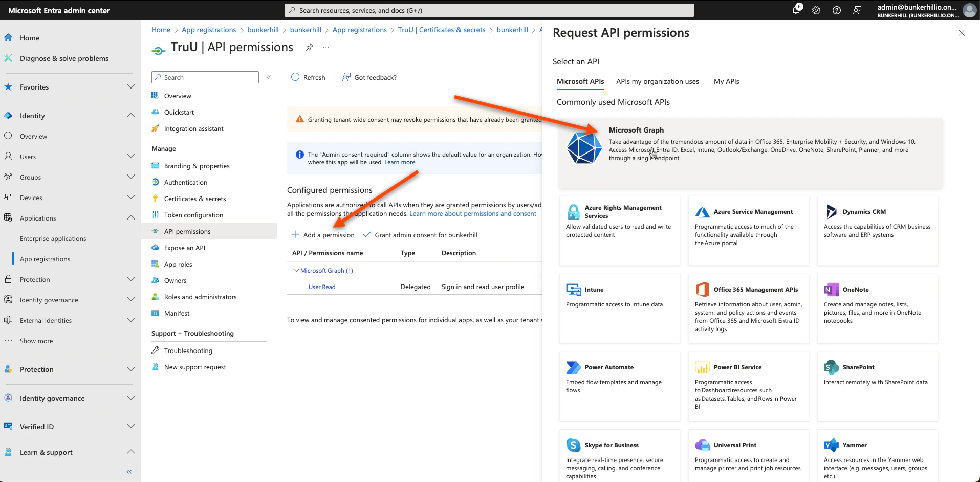Switch to the Microsoft APIs tab
This screenshot has width=980, height=482.
[580, 81]
